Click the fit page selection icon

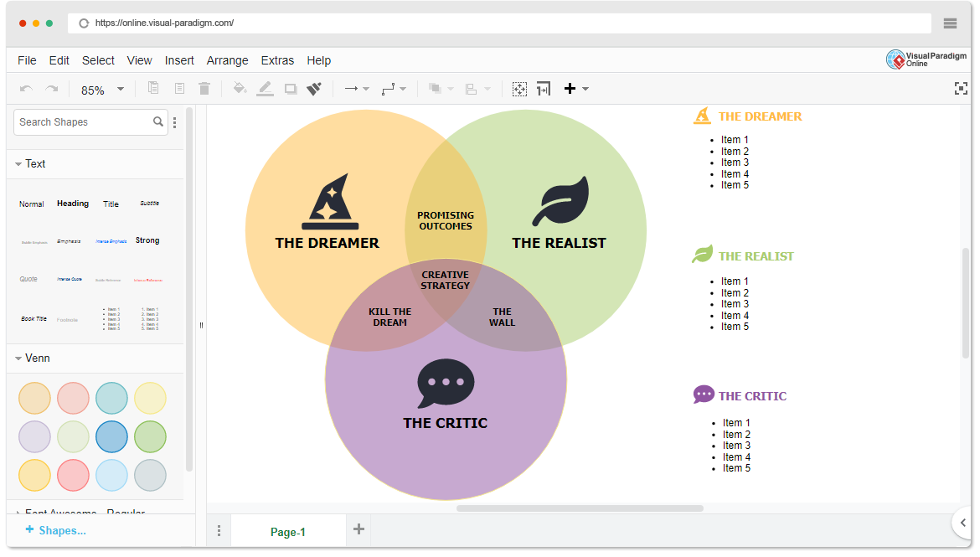point(519,89)
